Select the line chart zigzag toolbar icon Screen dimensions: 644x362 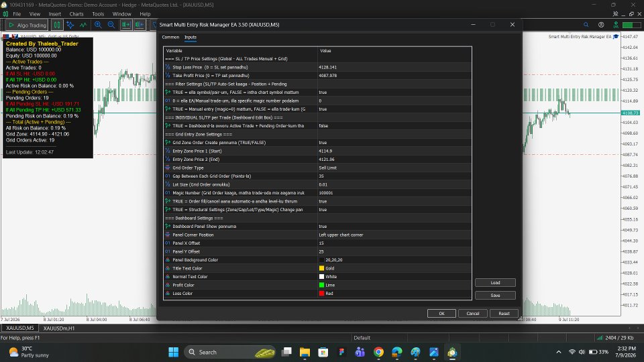pos(83,25)
